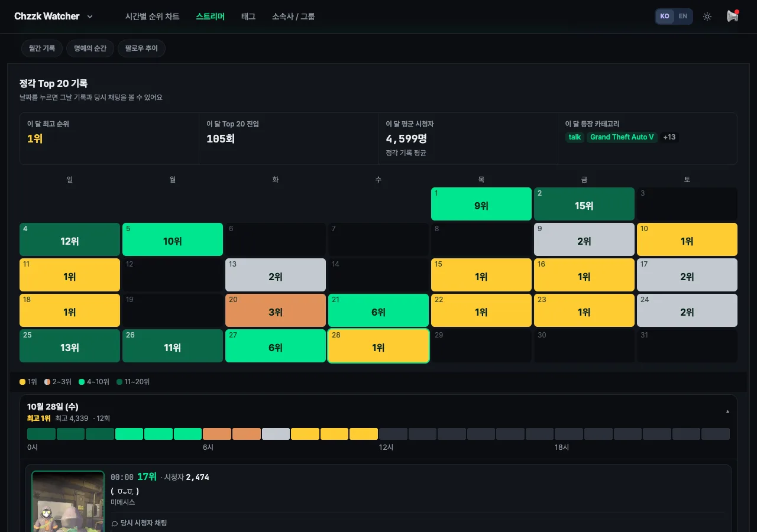This screenshot has width=757, height=532.
Task: Open the 시간별 순위 차트 menu
Action: 152,17
